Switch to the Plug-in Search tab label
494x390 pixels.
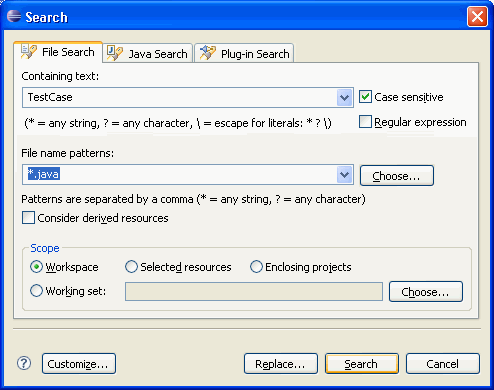tap(255, 54)
